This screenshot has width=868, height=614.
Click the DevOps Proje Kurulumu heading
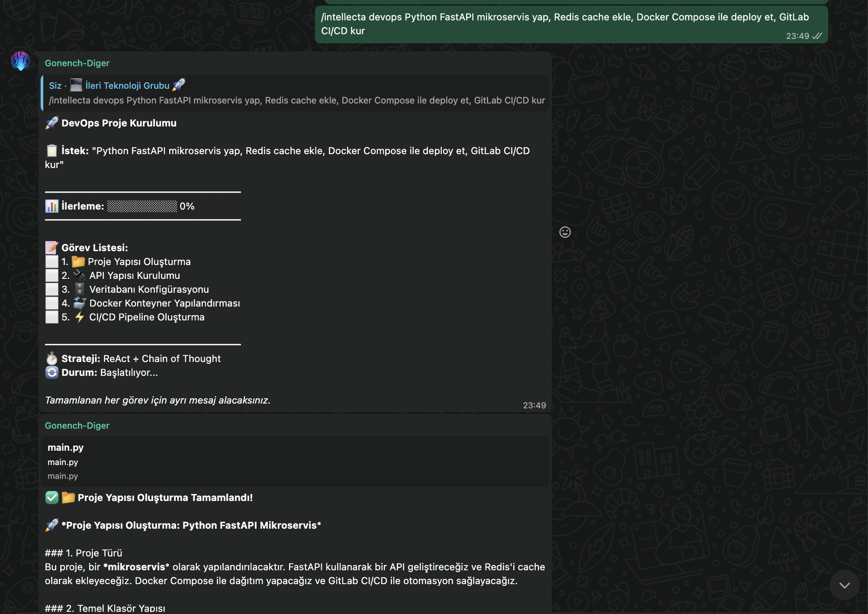(x=119, y=123)
